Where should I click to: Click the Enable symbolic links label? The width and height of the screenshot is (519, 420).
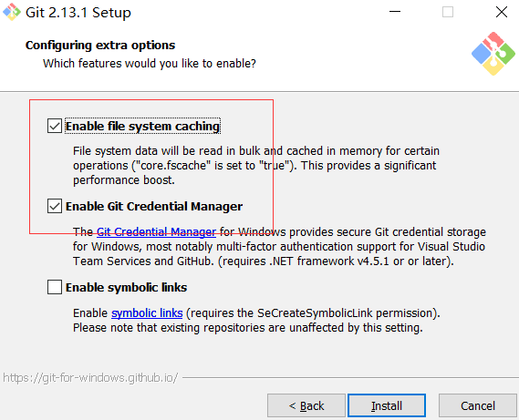tap(126, 287)
